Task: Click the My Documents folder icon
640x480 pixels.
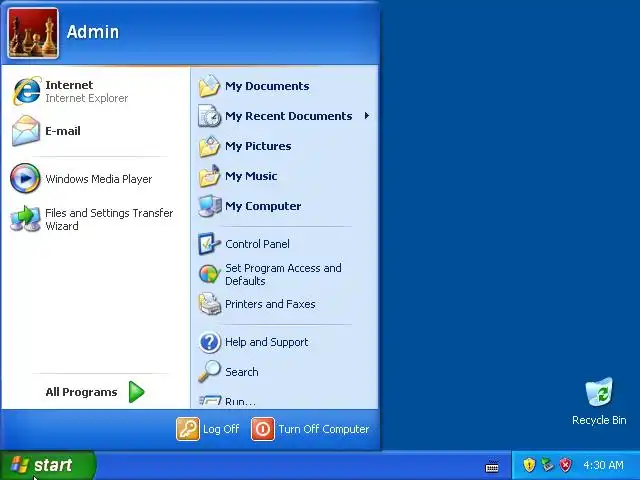Action: click(209, 86)
